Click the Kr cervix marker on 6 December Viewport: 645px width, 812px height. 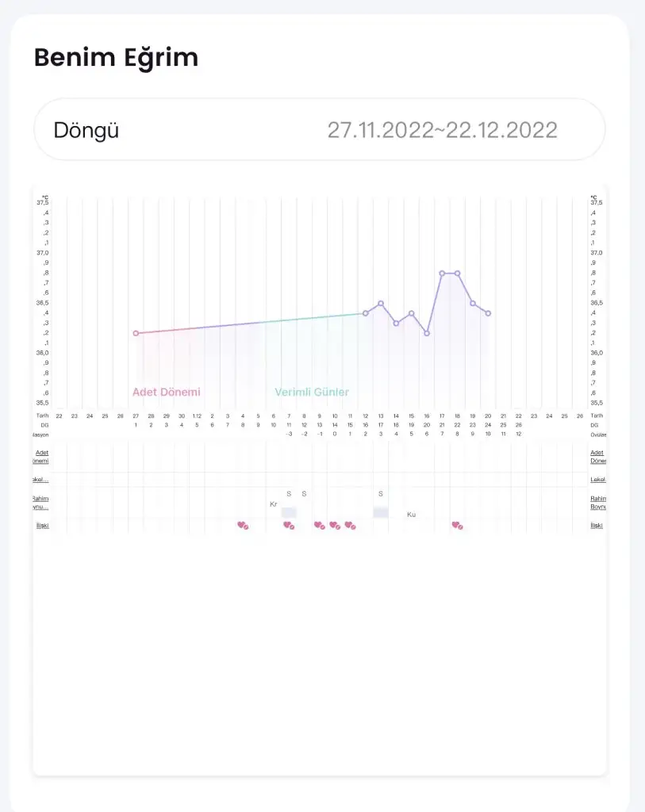(274, 504)
